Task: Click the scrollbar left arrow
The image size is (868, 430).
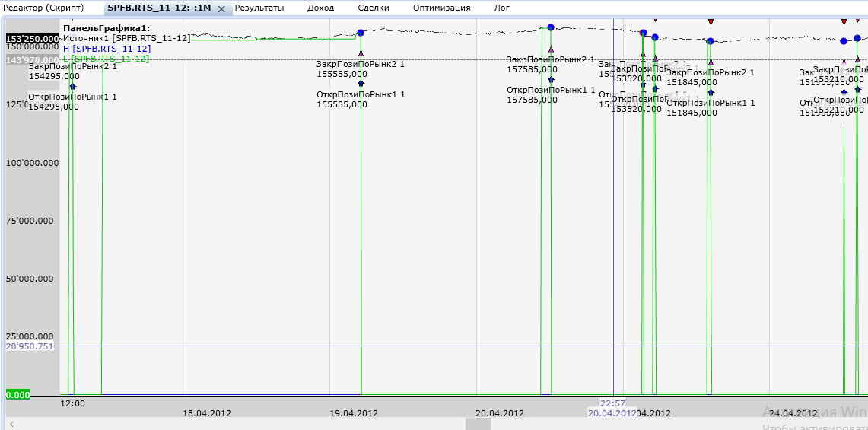Action: click(11, 425)
